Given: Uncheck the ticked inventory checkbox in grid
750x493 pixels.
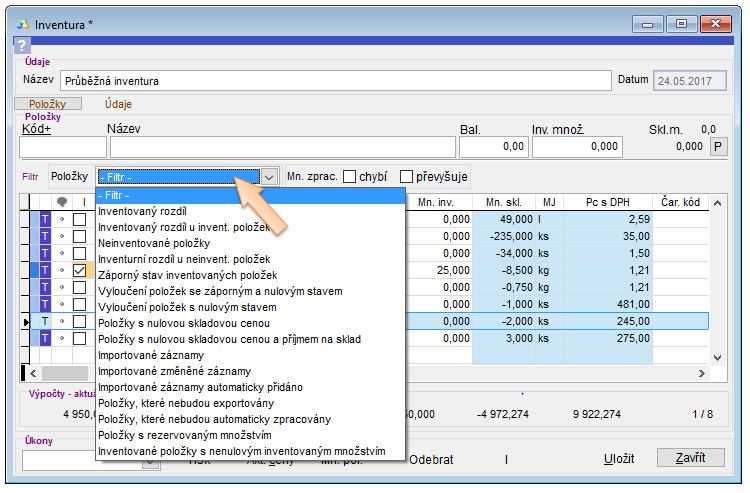Looking at the screenshot, I should coord(79,270).
